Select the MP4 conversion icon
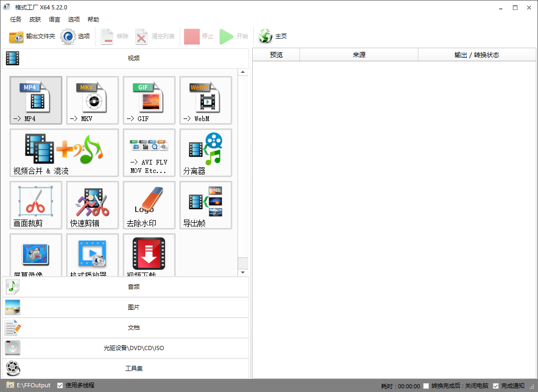This screenshot has height=392, width=538. point(36,100)
